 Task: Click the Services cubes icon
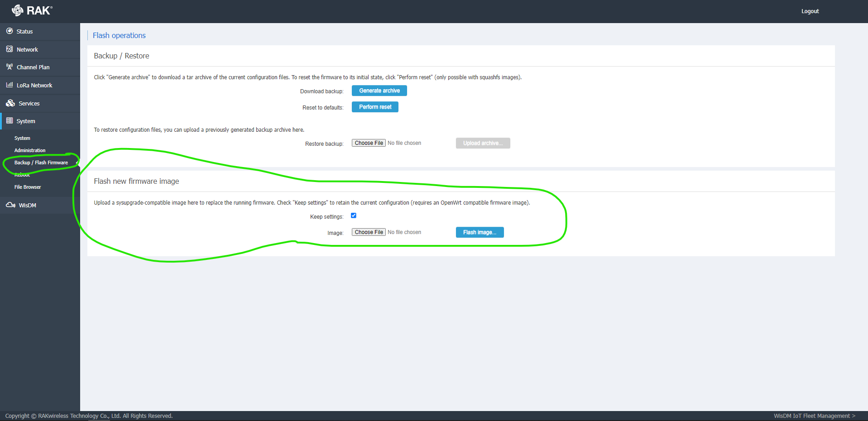(10, 103)
